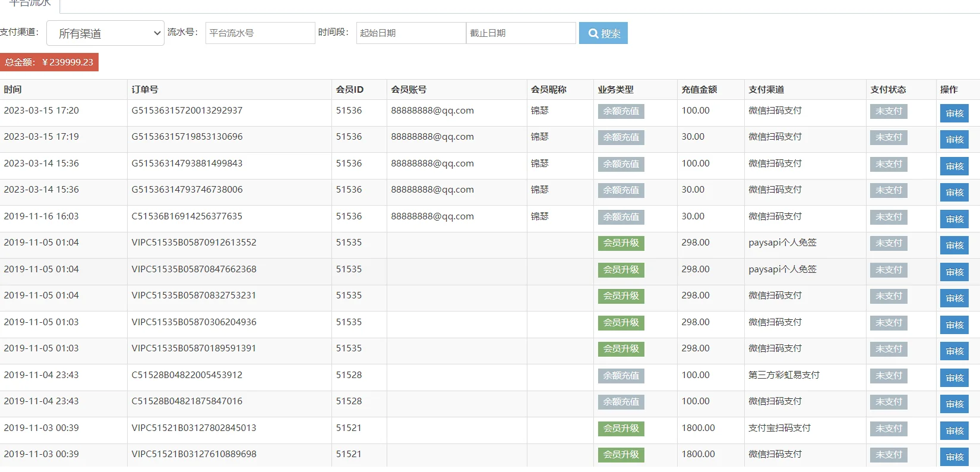Click the 支付状态 column header
The height and width of the screenshot is (472, 980).
[888, 90]
